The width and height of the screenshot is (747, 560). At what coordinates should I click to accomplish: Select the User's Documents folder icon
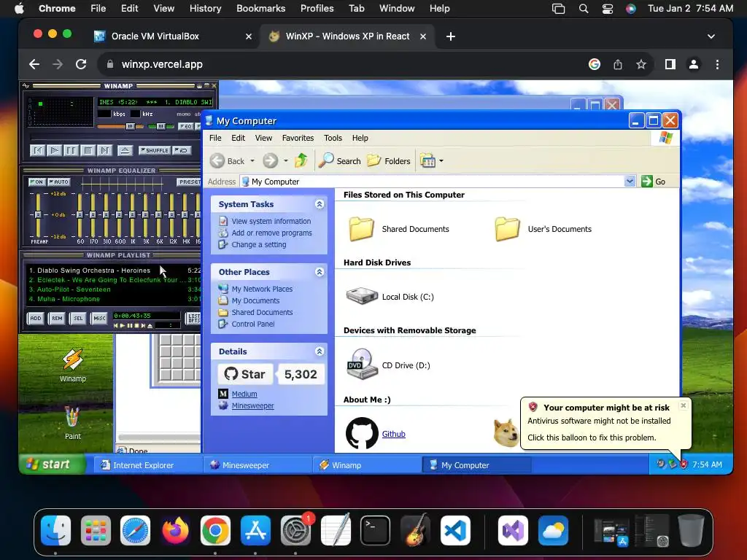point(508,229)
